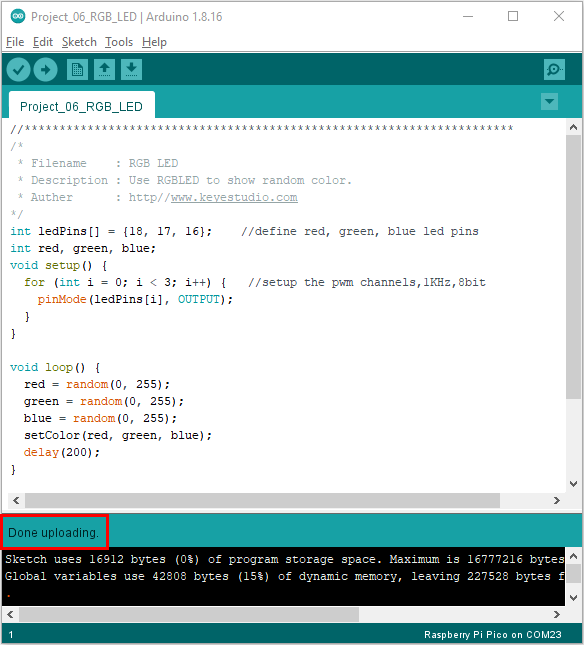Screen dimensions: 584x645
Task: Click the editor horizontal scroll left arrow
Action: (x=16, y=500)
